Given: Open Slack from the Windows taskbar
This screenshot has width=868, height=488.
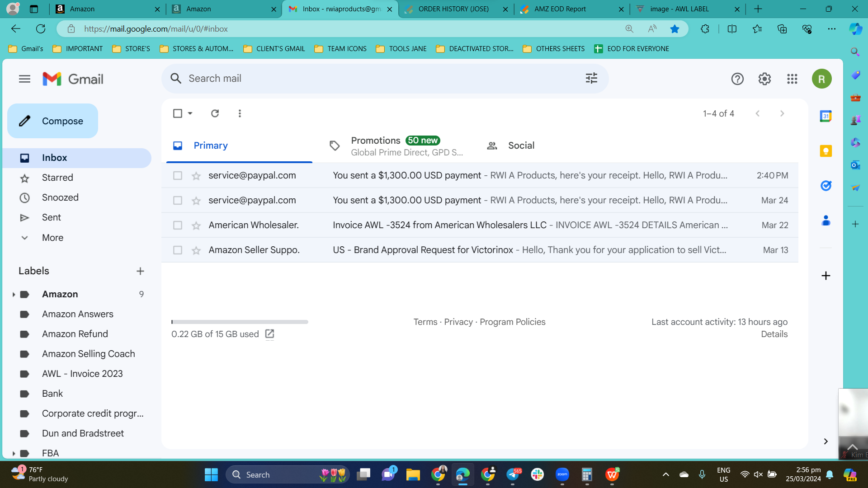Looking at the screenshot, I should click(x=538, y=474).
